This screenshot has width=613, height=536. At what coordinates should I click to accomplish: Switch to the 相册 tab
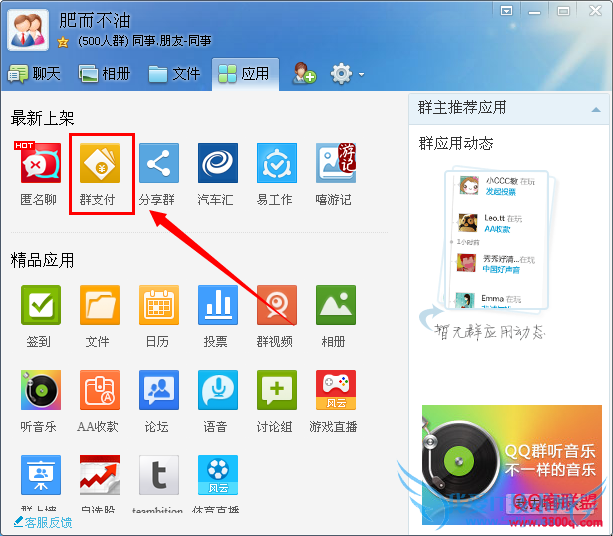(x=104, y=73)
